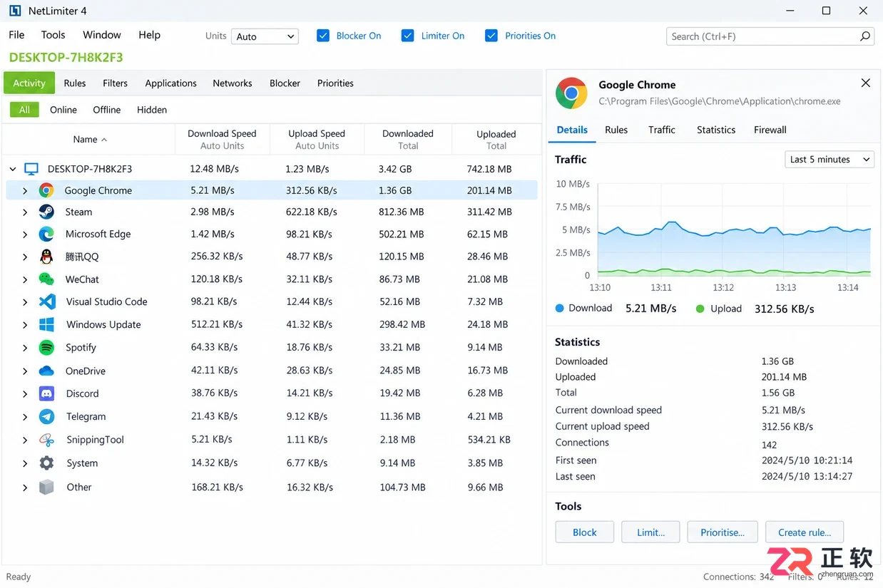Screen dimensions: 883x588
Task: Click the Microsoft Edge icon
Action: point(46,234)
